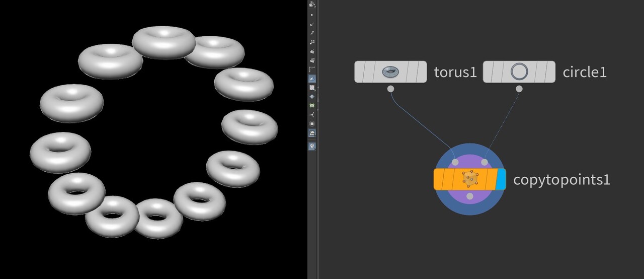Screen dimensions: 644x279
Task: Toggle display point normals icon
Action: (312, 24)
